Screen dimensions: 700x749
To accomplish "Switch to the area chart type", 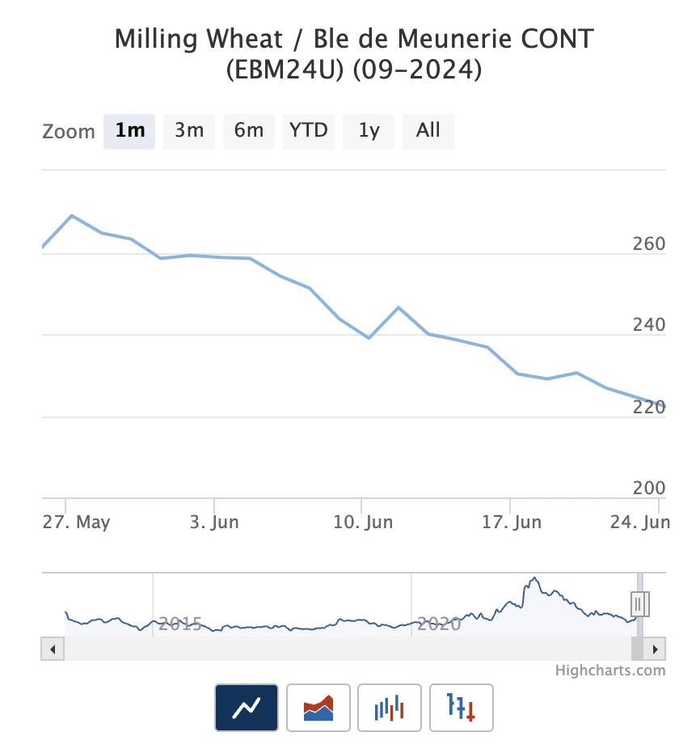I will (x=318, y=708).
